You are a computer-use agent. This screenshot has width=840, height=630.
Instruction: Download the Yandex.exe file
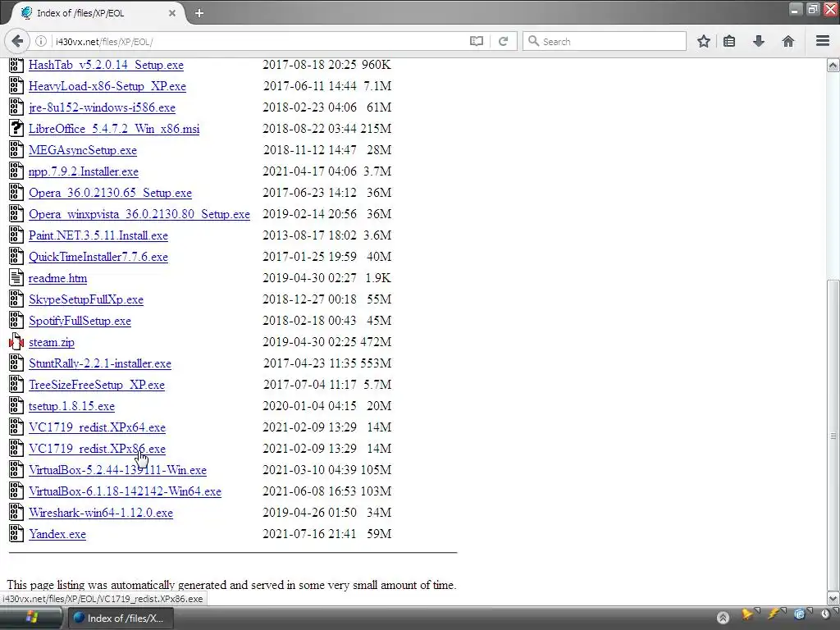tap(57, 534)
